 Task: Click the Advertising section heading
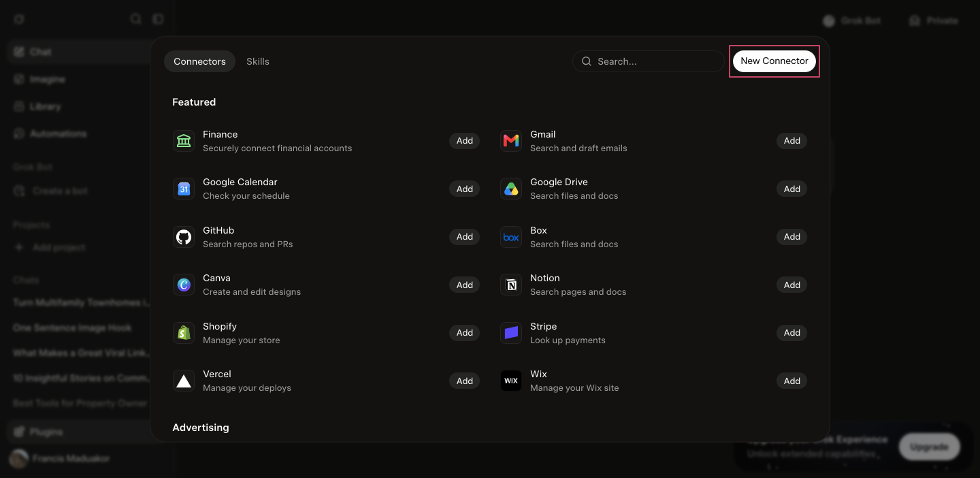pos(201,428)
